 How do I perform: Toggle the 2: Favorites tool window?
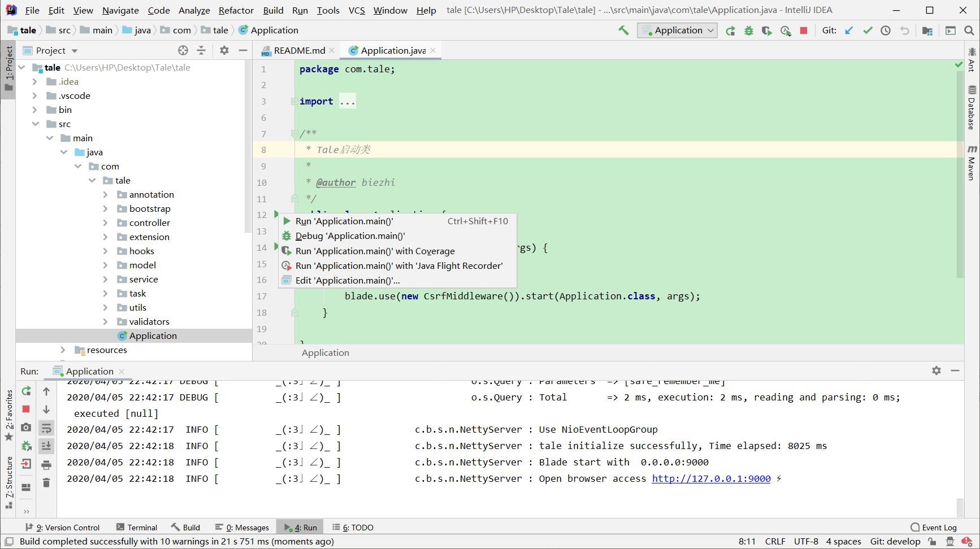click(x=8, y=416)
